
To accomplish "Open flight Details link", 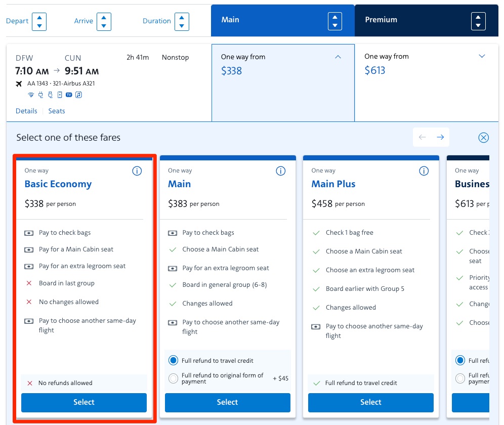I will [x=26, y=111].
